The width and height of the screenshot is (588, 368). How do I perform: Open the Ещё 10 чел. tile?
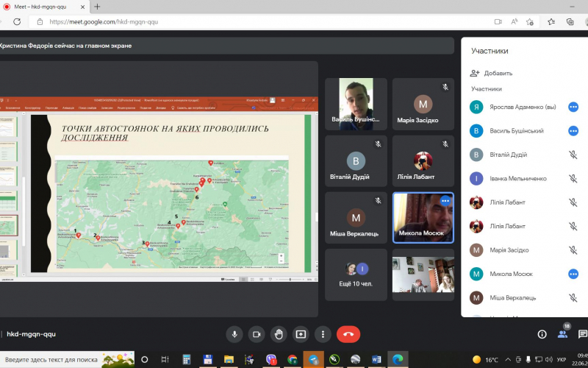pyautogui.click(x=356, y=275)
